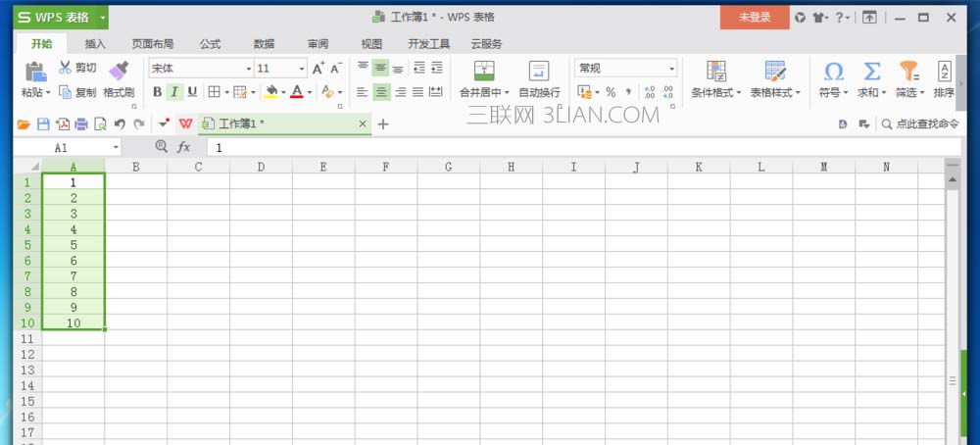Click the fx insert function icon
The height and width of the screenshot is (445, 980).
point(183,147)
